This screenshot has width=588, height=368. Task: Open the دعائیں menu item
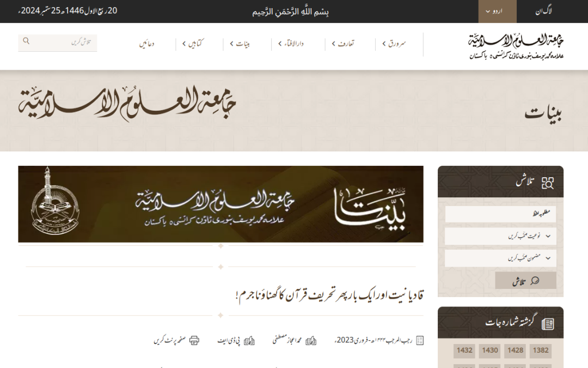coord(146,44)
